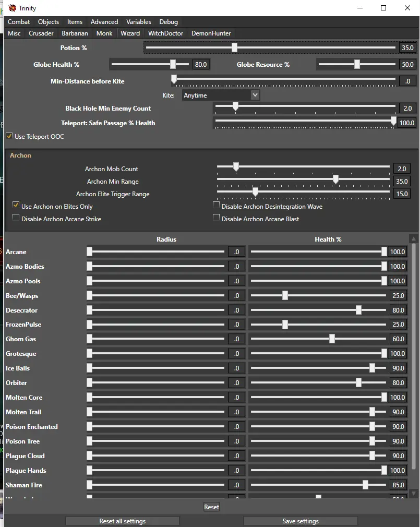Screen dimensions: 420x527
Task: Click Reset all settings button
Action: pyautogui.click(x=122, y=521)
